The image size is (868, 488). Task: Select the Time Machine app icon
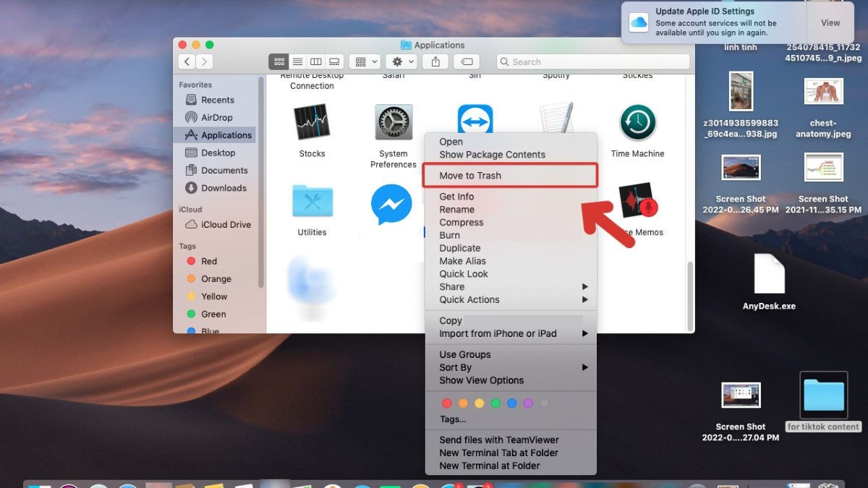coord(637,122)
